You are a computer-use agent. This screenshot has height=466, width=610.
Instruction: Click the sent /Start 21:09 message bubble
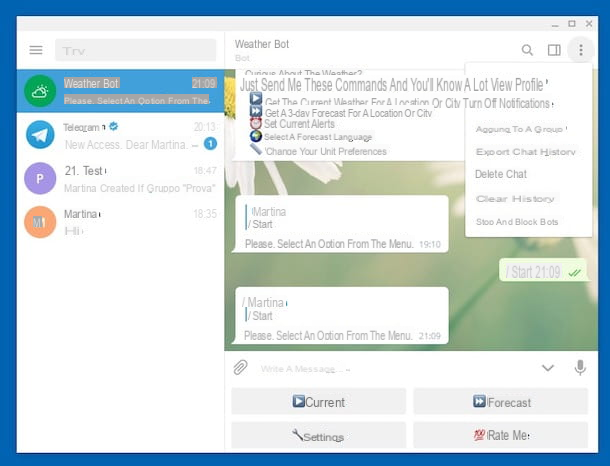pyautogui.click(x=543, y=270)
